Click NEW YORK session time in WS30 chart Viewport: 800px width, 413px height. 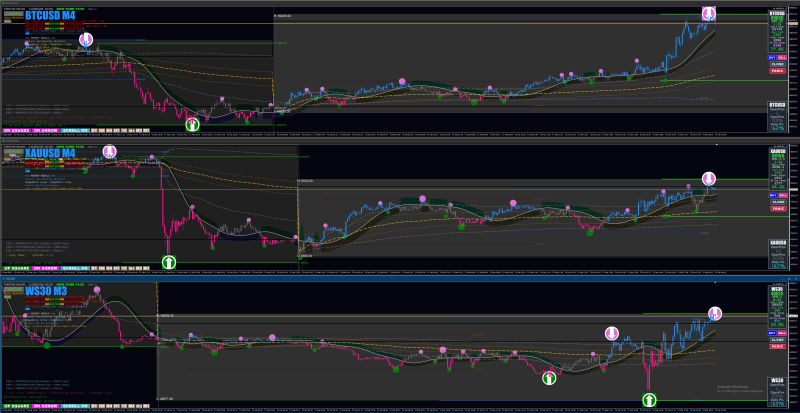pos(70,284)
